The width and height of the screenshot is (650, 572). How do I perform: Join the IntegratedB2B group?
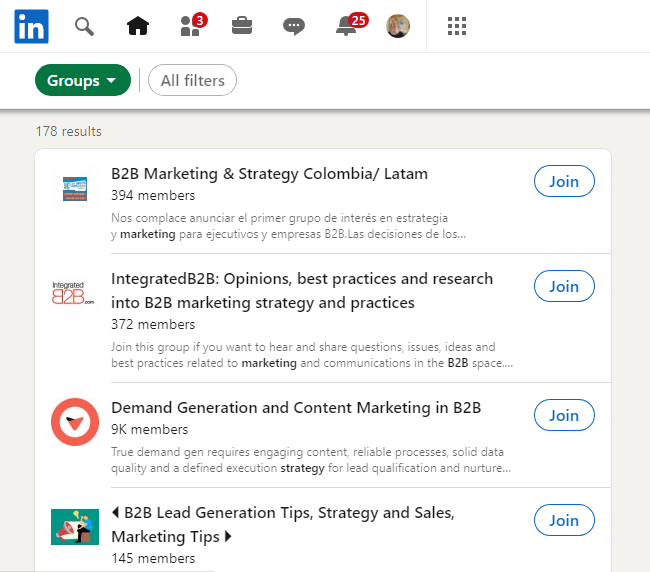coord(564,286)
